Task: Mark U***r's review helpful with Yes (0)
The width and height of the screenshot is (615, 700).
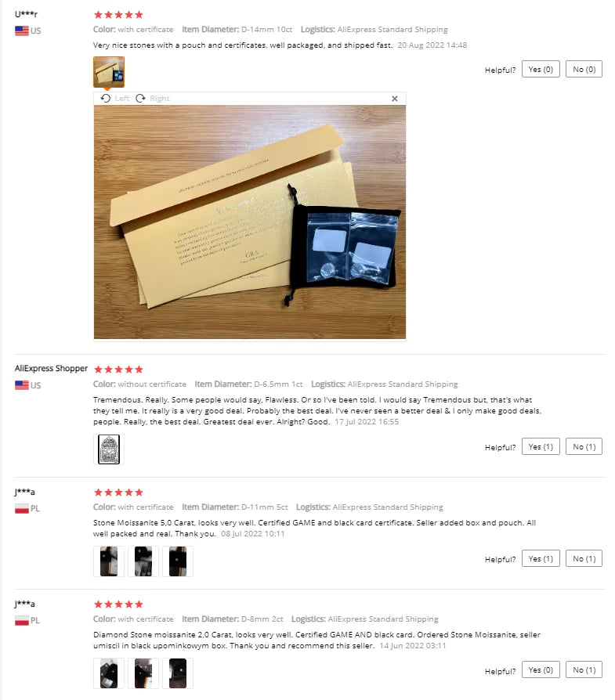Action: 541,69
